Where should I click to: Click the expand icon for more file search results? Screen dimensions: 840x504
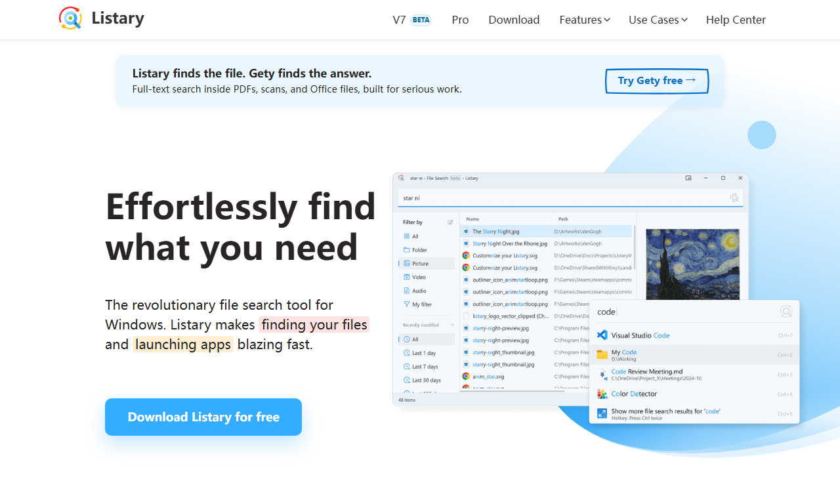pos(602,413)
